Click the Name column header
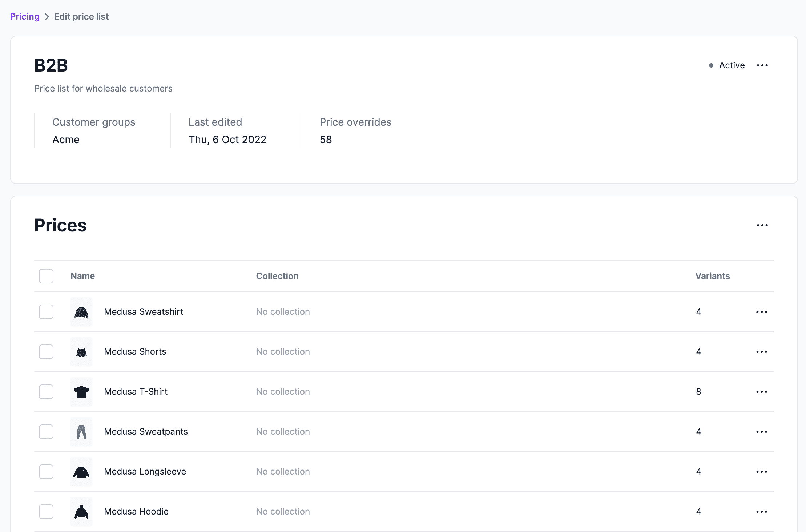 (83, 276)
